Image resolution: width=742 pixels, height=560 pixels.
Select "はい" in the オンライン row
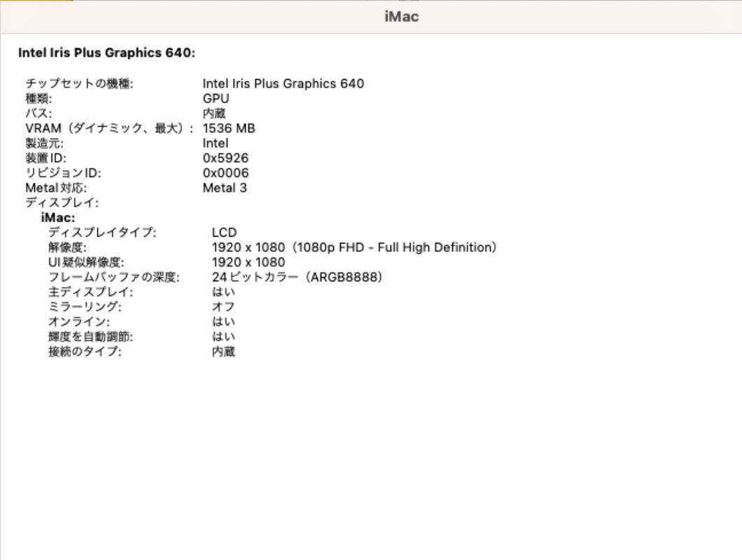(223, 323)
